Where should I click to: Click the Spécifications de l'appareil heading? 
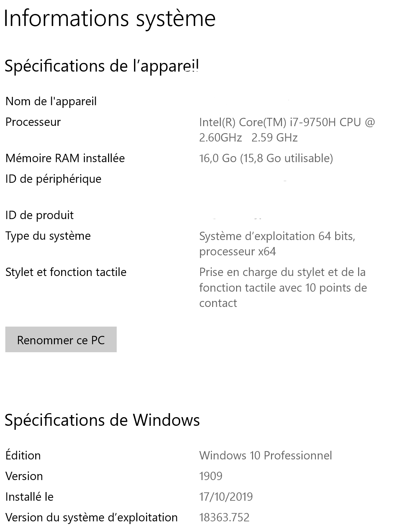pyautogui.click(x=102, y=66)
